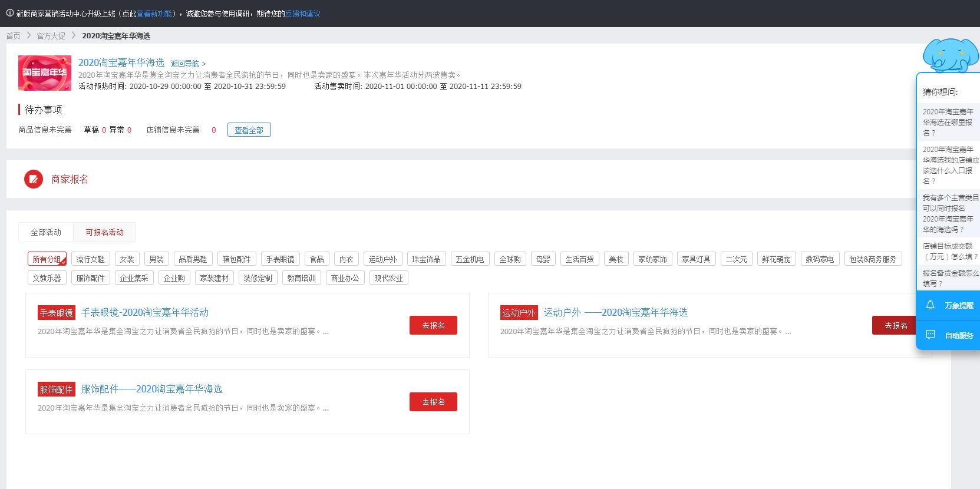This screenshot has height=489, width=980.
Task: Filter by 箱包配件 category
Action: 237,259
